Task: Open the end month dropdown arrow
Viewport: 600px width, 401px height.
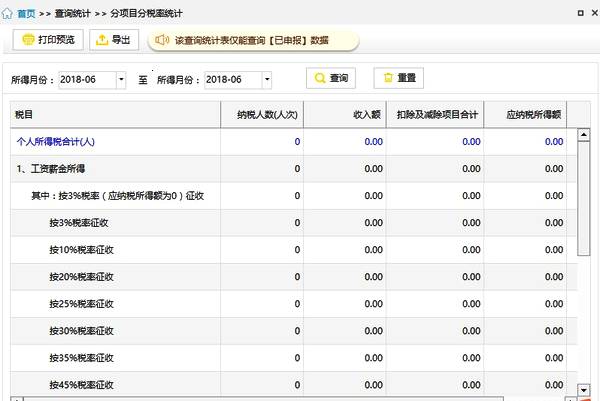Action: coord(266,79)
